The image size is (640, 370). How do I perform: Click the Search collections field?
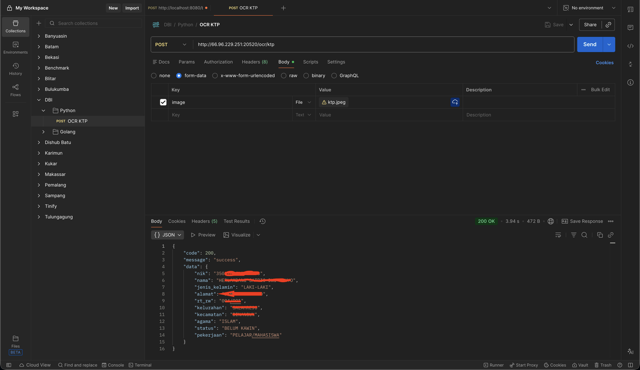[x=95, y=23]
